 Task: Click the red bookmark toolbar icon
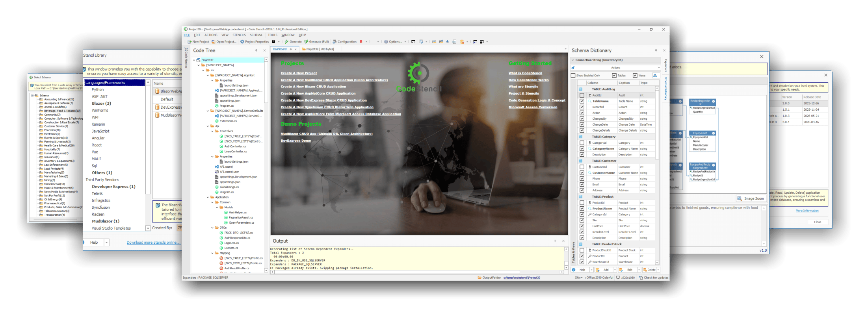(x=361, y=42)
